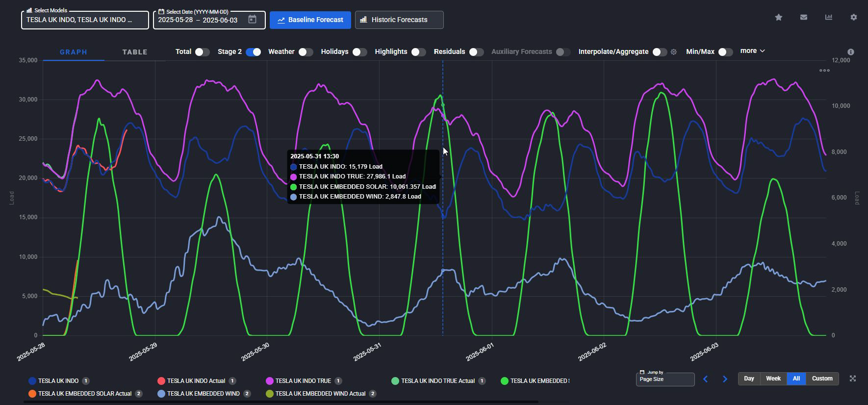Switch to the TABLE tab

point(135,52)
